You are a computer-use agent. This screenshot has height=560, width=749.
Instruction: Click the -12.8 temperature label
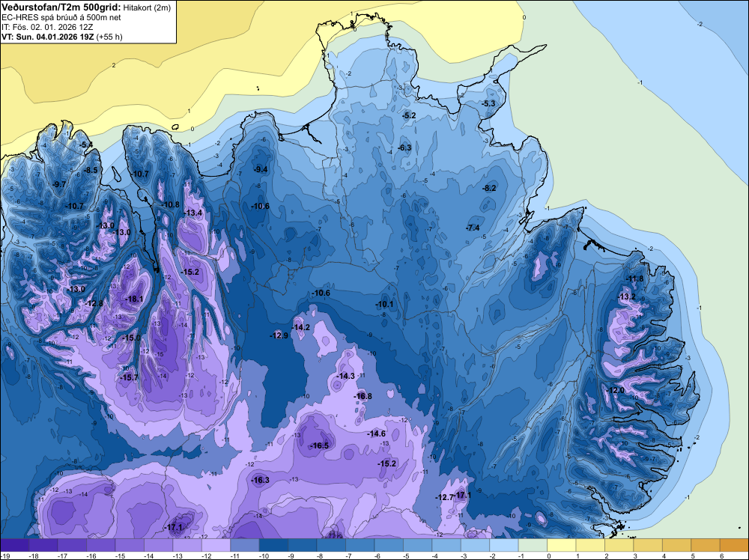pos(94,303)
